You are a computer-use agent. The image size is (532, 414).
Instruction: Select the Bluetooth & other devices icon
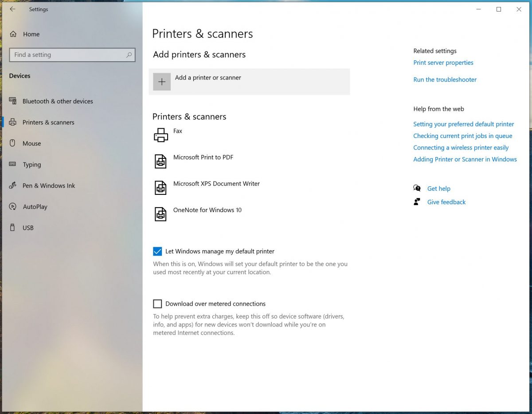coord(13,101)
